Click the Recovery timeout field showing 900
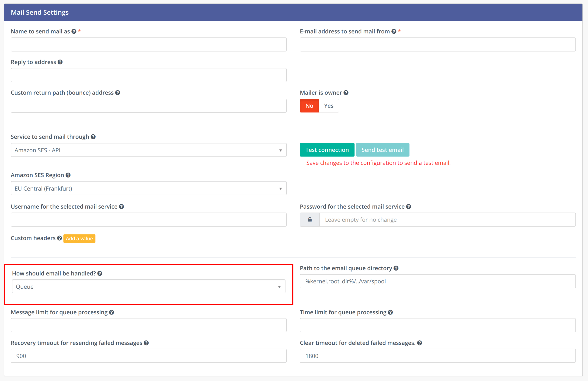Screen dimensions: 588x381 (149, 356)
